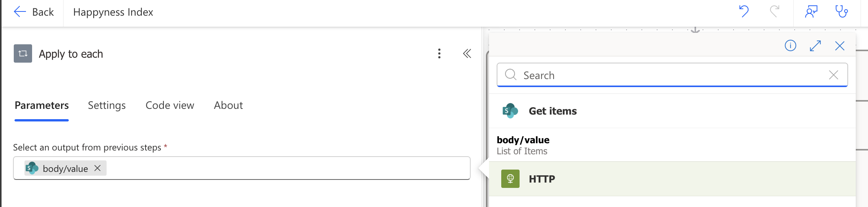Viewport: 868px width, 207px height.
Task: Select body/value List of Items
Action: coord(523,145)
